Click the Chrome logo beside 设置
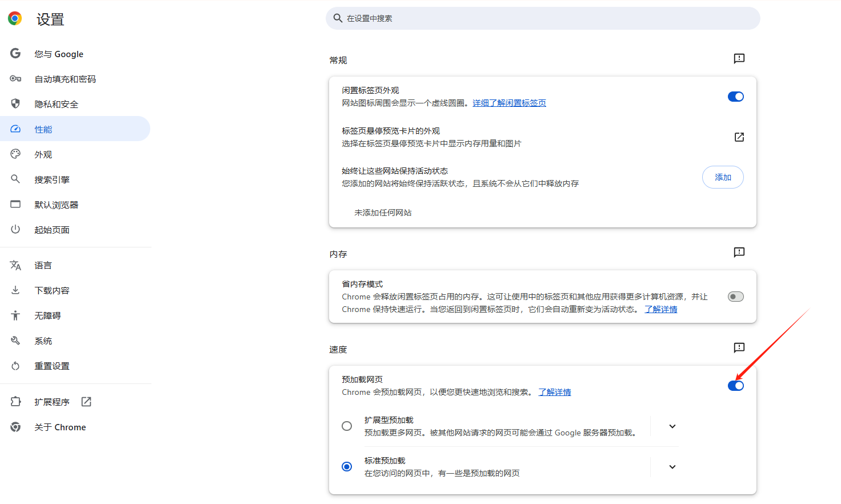This screenshot has height=504, width=841. pos(15,18)
